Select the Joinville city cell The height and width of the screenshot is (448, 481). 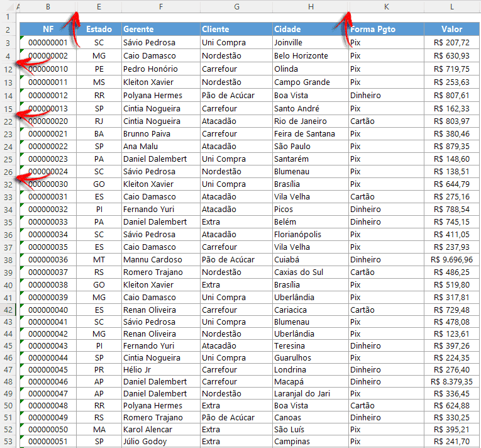(x=311, y=42)
